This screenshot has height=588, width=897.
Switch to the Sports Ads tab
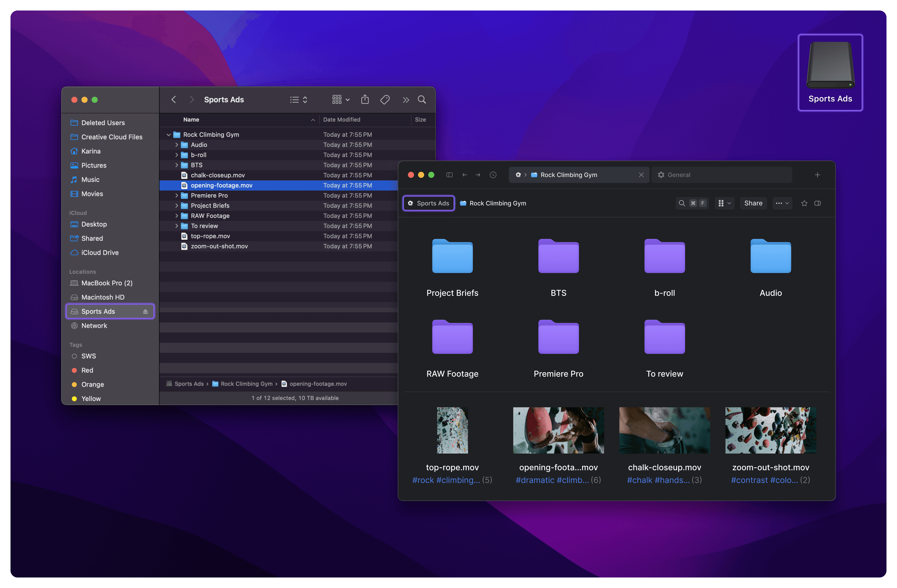pyautogui.click(x=429, y=203)
